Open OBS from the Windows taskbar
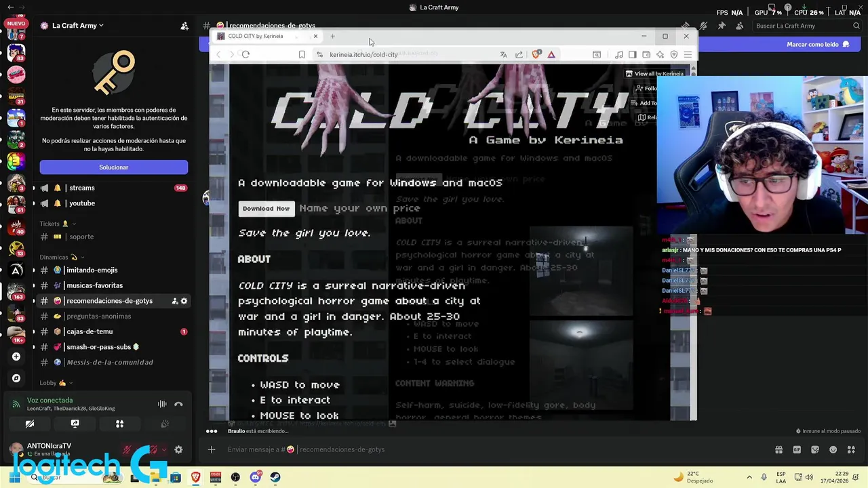 tap(235, 477)
